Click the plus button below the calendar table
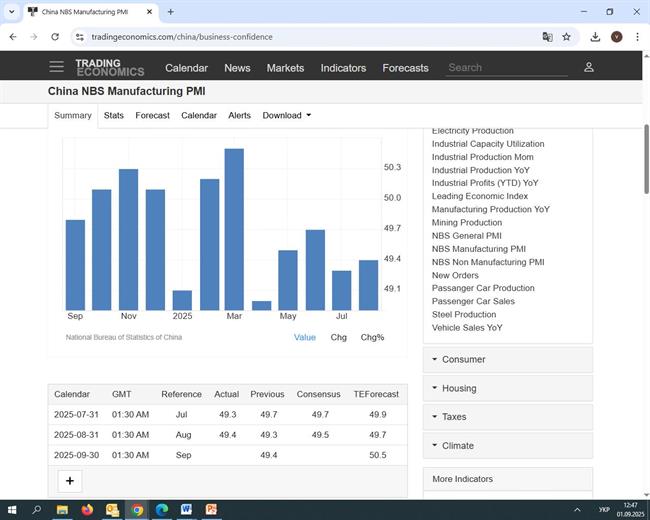650x520 pixels. 70,481
